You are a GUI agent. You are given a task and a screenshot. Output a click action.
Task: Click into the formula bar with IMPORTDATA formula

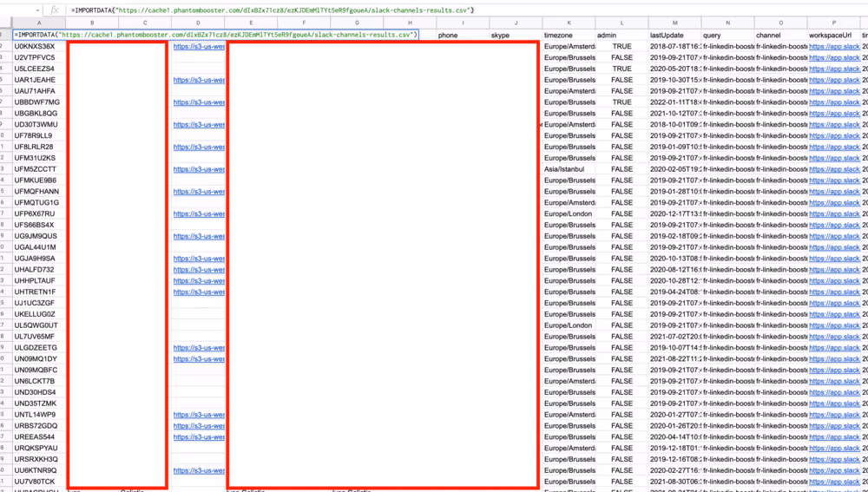[x=465, y=10]
